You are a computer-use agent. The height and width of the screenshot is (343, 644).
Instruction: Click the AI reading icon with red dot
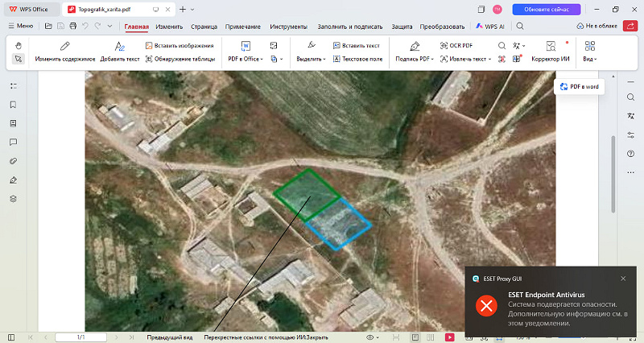pyautogui.click(x=517, y=59)
